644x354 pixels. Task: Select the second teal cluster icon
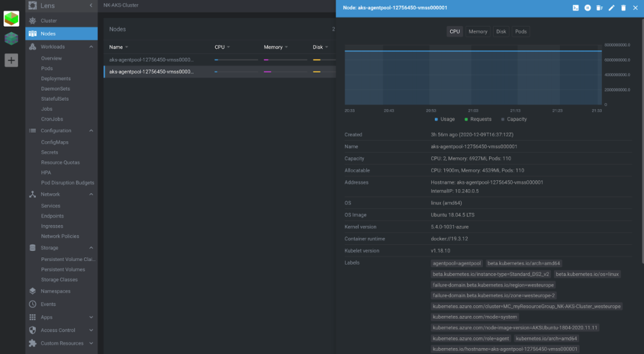[x=11, y=39]
